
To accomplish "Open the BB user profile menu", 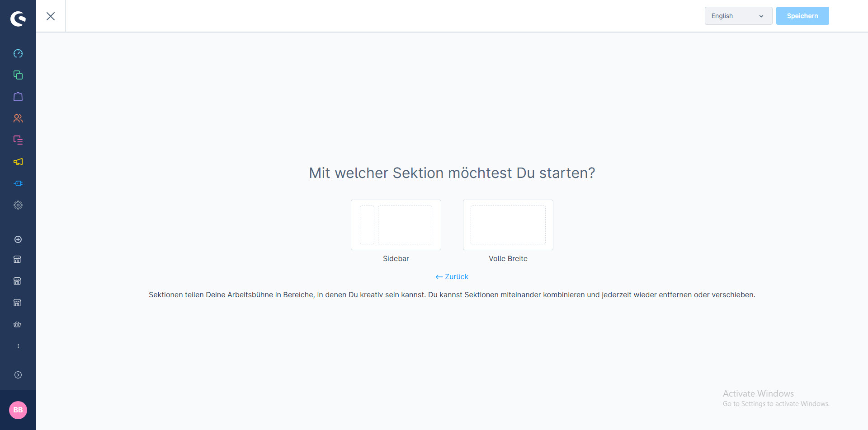I will pos(18,410).
